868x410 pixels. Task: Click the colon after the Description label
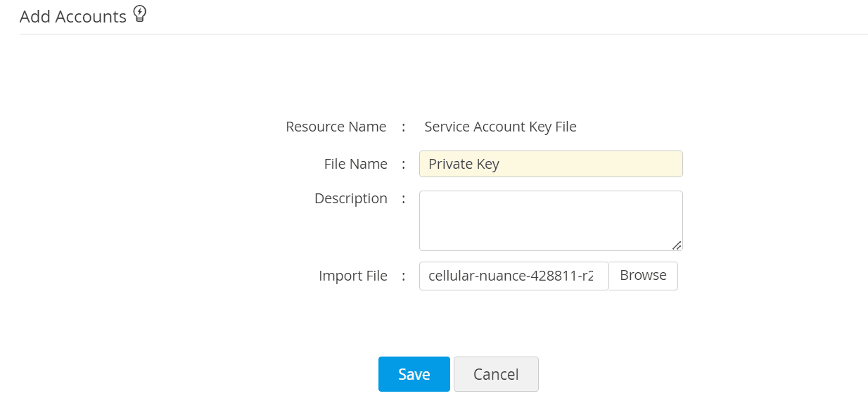click(x=404, y=199)
